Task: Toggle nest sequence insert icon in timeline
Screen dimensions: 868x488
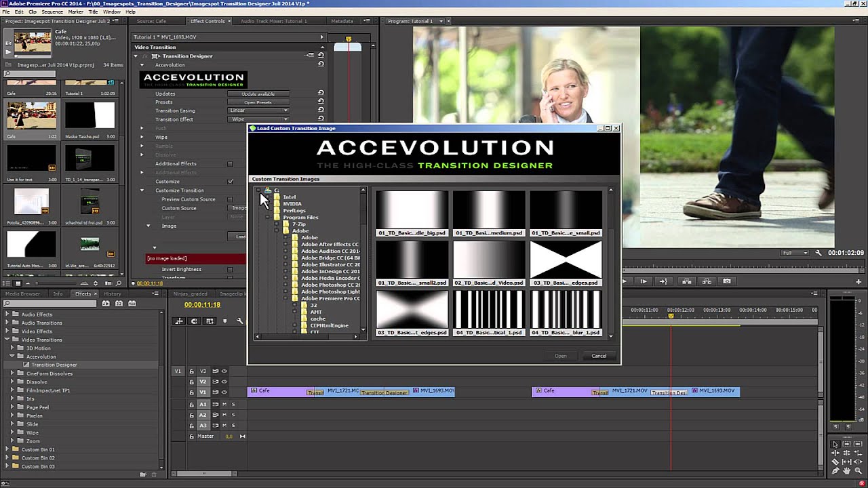Action: (x=179, y=321)
